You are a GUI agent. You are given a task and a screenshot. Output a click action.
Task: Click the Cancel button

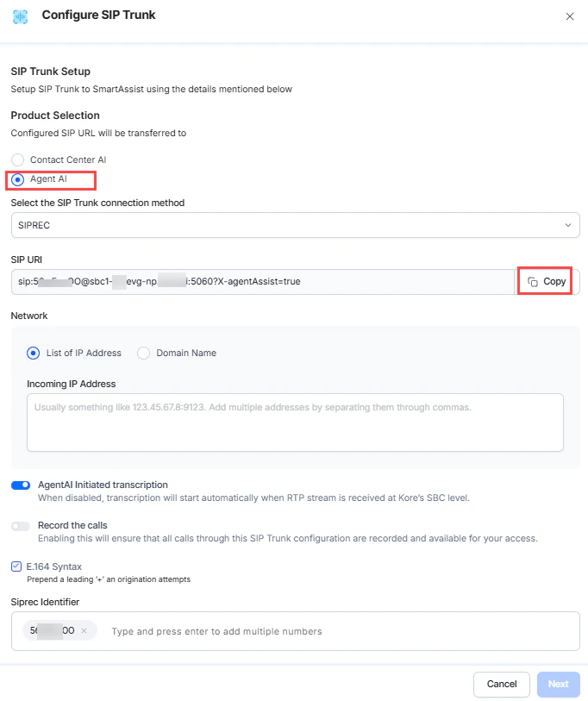pyautogui.click(x=501, y=684)
